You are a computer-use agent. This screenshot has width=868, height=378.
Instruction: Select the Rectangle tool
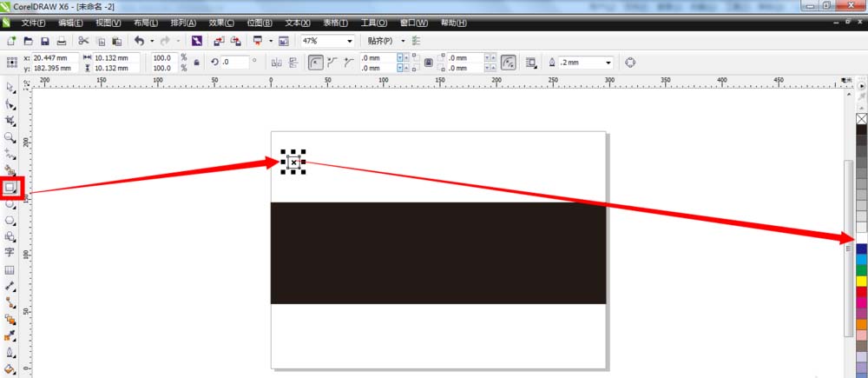coord(10,188)
